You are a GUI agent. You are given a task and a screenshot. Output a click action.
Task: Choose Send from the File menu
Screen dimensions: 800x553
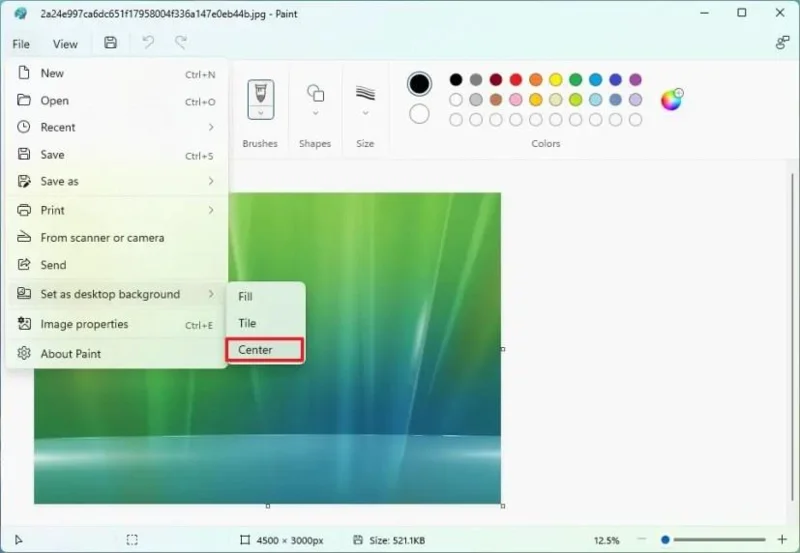pyautogui.click(x=117, y=265)
